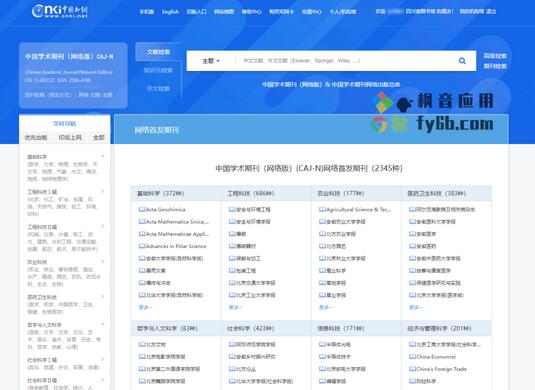Viewport: 535px width, 390px height.
Task: Open 网站地图 site map link
Action: [x=224, y=12]
